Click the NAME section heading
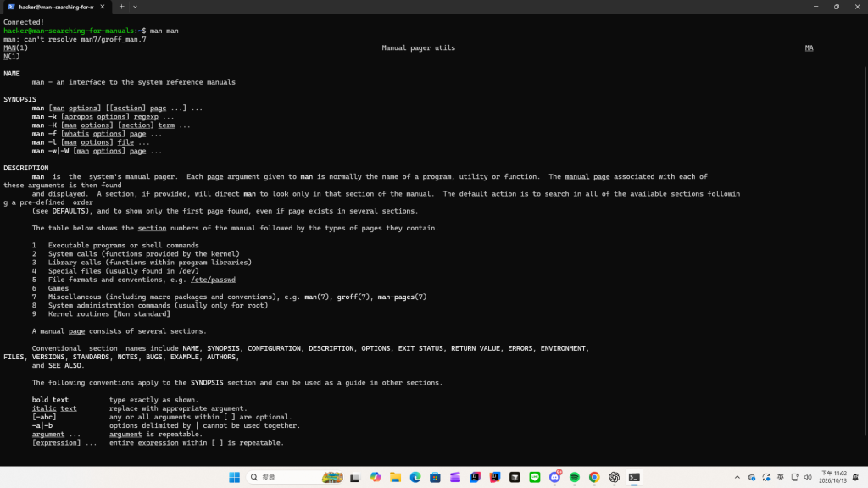Image resolution: width=868 pixels, height=488 pixels. coord(12,74)
